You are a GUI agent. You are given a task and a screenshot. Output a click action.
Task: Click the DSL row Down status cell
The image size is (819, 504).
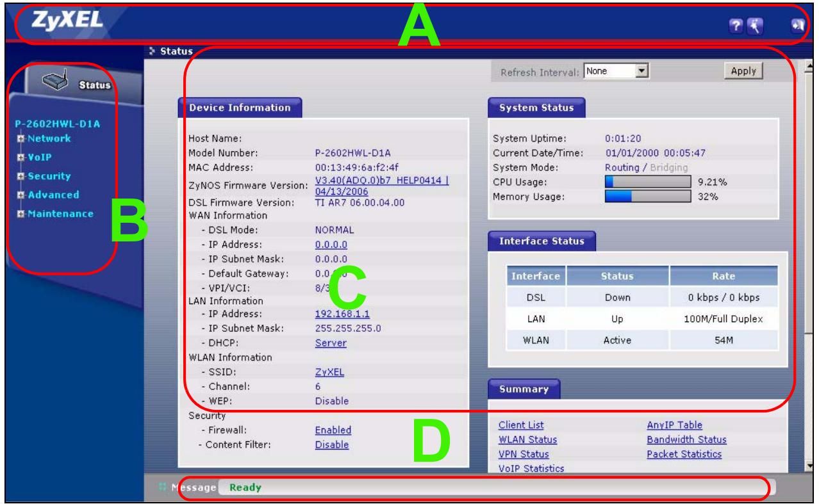[x=618, y=297]
